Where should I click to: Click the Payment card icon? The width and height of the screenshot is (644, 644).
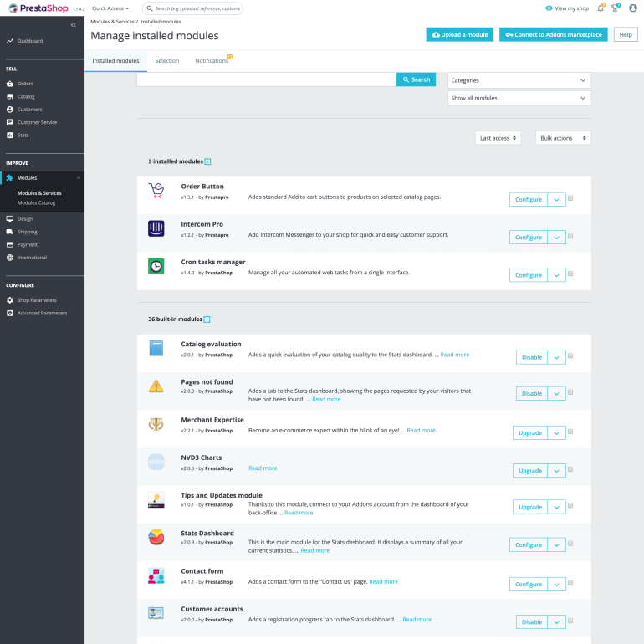(10, 245)
